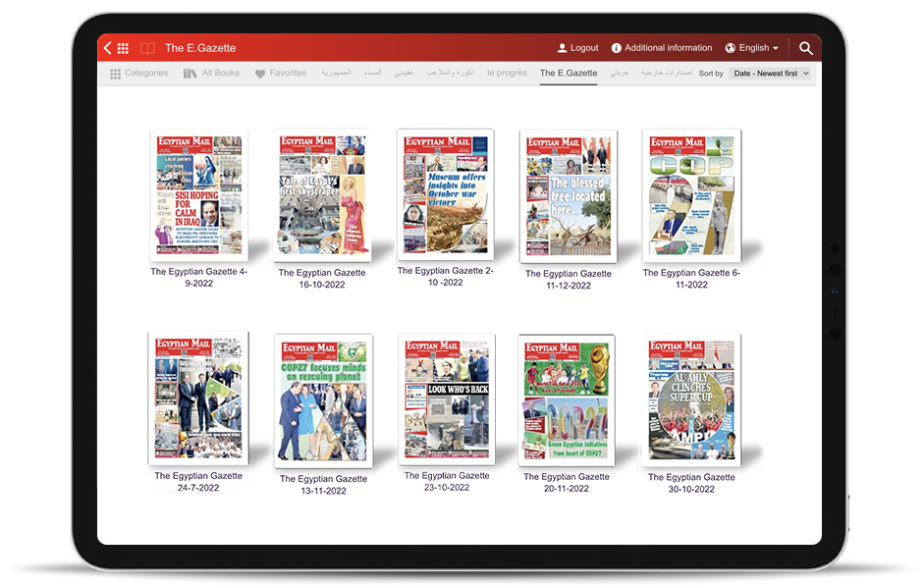Open the grid menu icon in the red header
924x585 pixels.
(123, 48)
